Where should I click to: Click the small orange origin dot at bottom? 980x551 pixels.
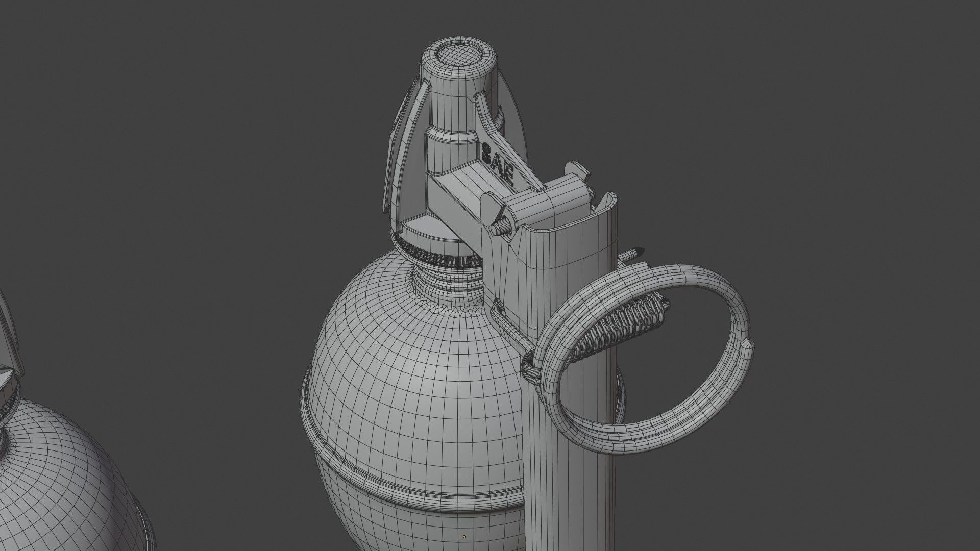pyautogui.click(x=464, y=537)
